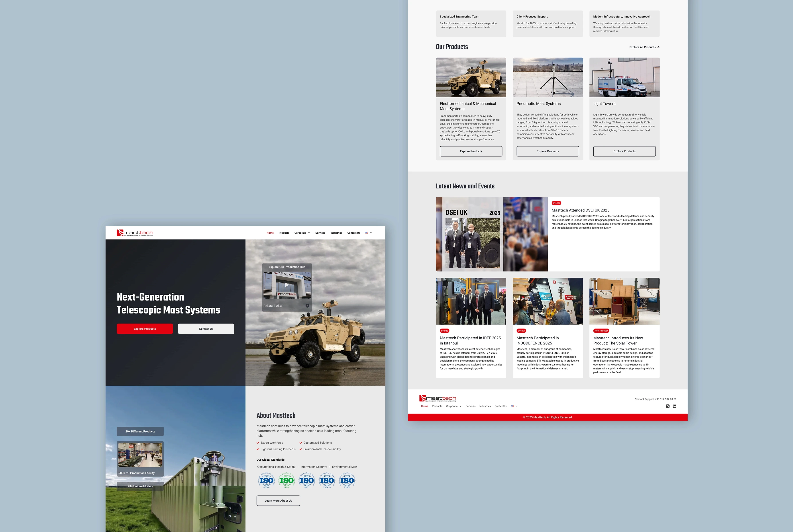
Task: Click the Masttech logo in footer
Action: click(x=437, y=398)
